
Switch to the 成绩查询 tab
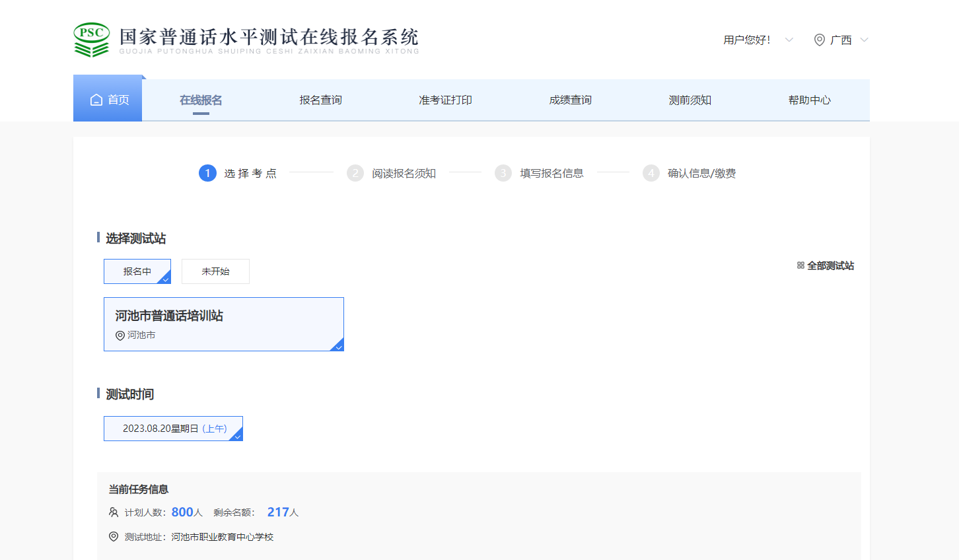570,100
